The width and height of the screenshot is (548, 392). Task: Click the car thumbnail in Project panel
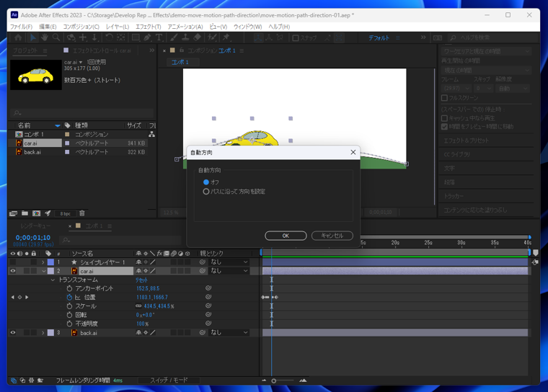coord(35,75)
